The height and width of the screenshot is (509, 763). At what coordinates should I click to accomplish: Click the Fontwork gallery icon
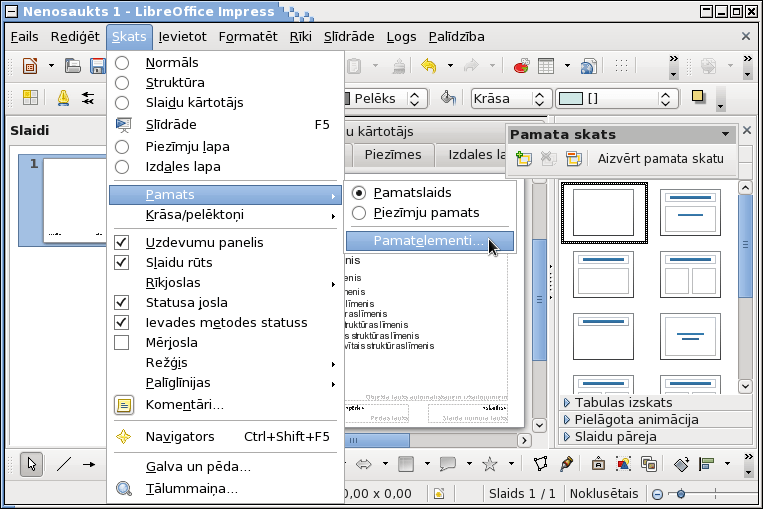(x=598, y=464)
